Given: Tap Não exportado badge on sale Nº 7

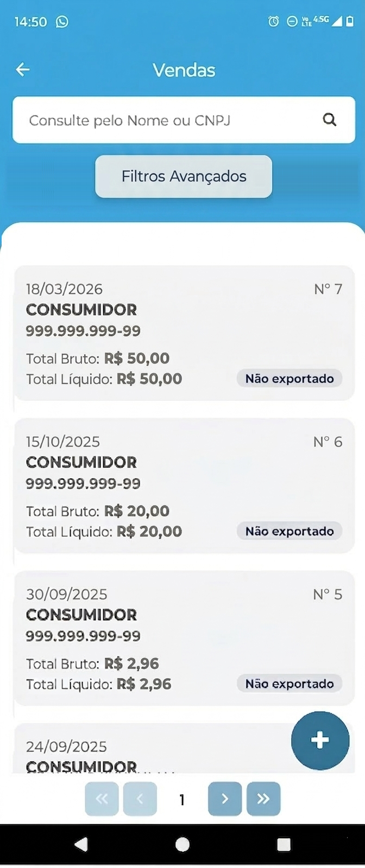Looking at the screenshot, I should [x=290, y=379].
